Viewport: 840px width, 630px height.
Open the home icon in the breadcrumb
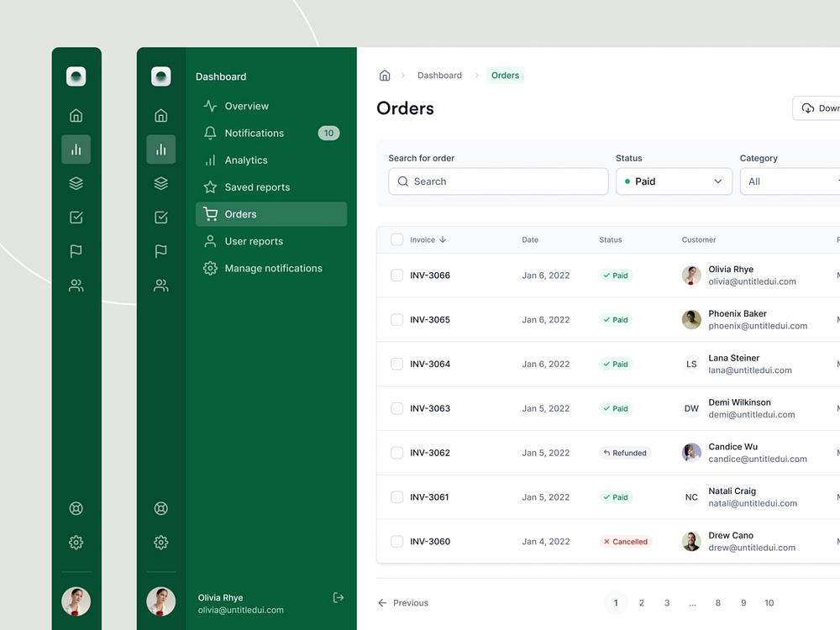click(385, 76)
